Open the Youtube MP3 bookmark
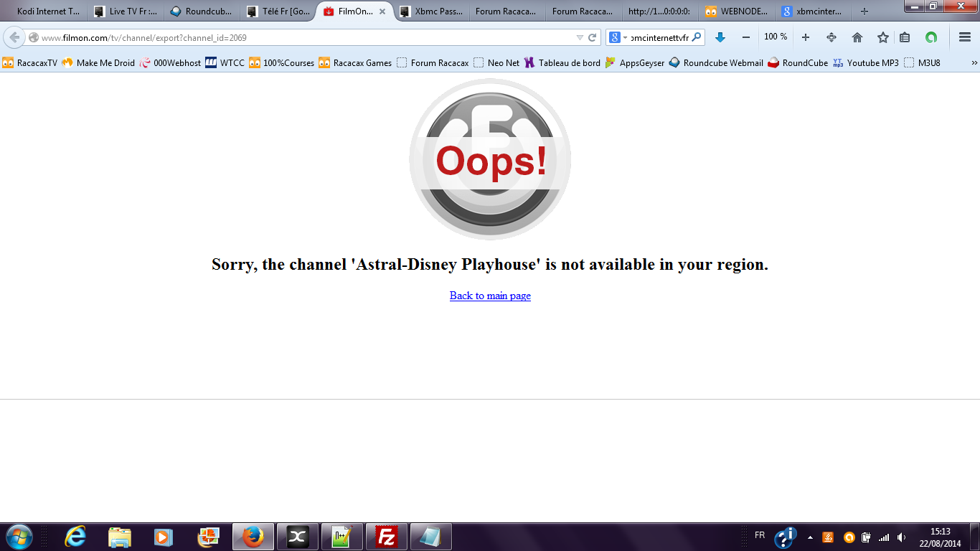This screenshot has height=551, width=980. 866,63
